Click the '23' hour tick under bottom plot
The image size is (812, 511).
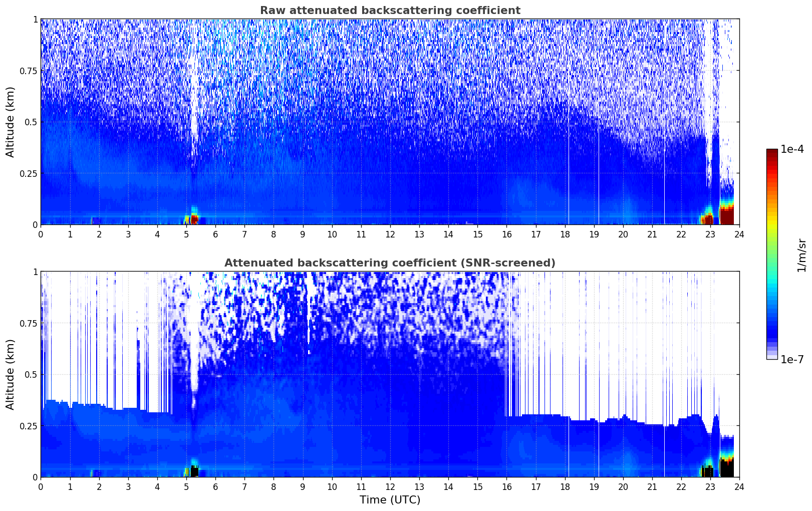[710, 487]
